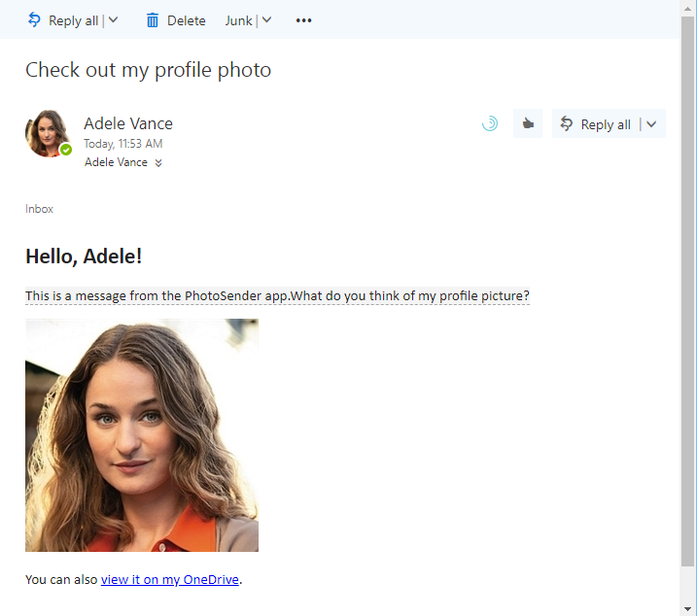
Task: Click Adele Vance's sender avatar
Action: pos(47,133)
